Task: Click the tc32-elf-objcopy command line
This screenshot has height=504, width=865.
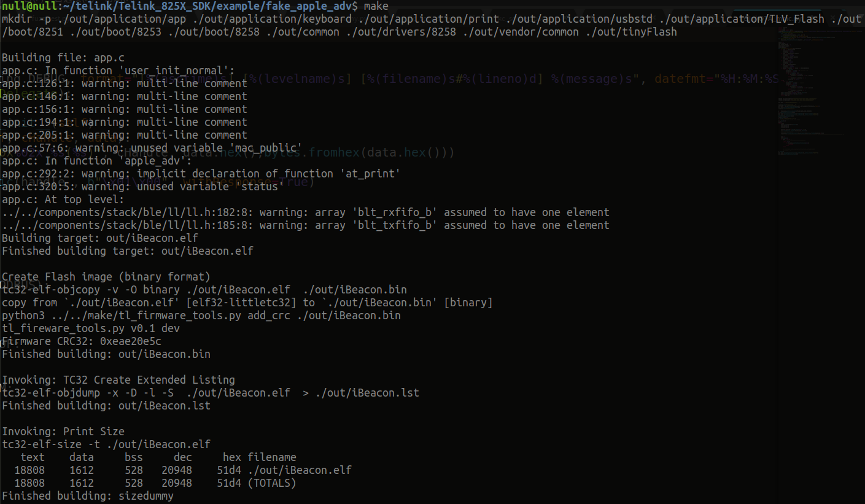Action: (x=204, y=290)
